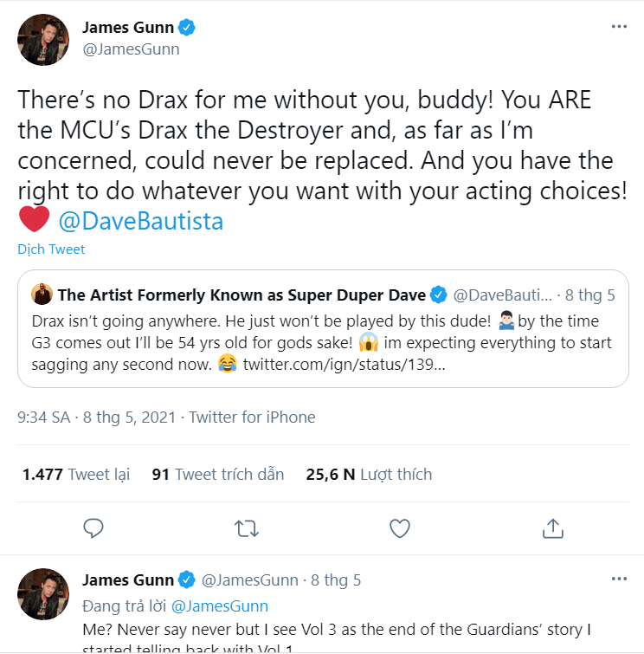
Task: Like the tweet with heart icon
Action: pos(400,528)
